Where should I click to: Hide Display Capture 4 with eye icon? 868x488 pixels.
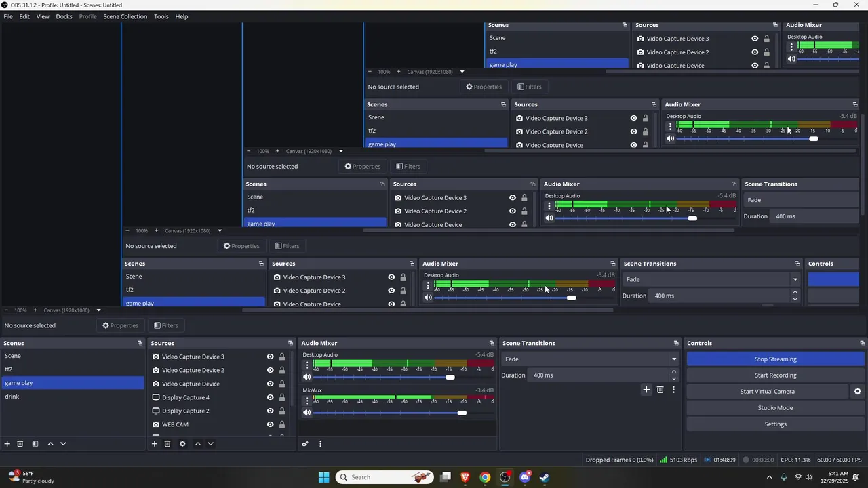point(270,397)
